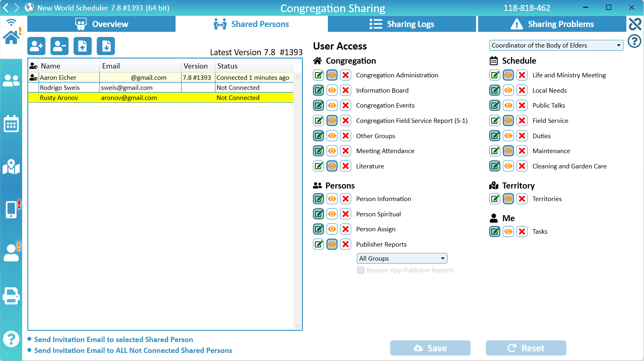Enable edit access for Territories

(495, 199)
